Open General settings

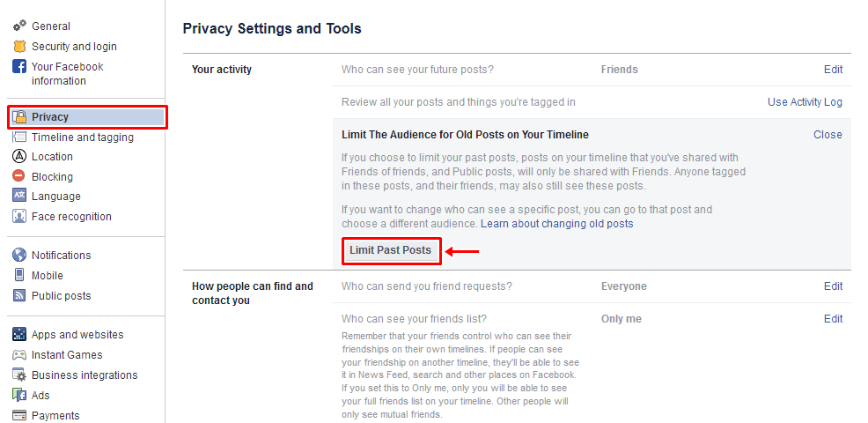coord(50,26)
